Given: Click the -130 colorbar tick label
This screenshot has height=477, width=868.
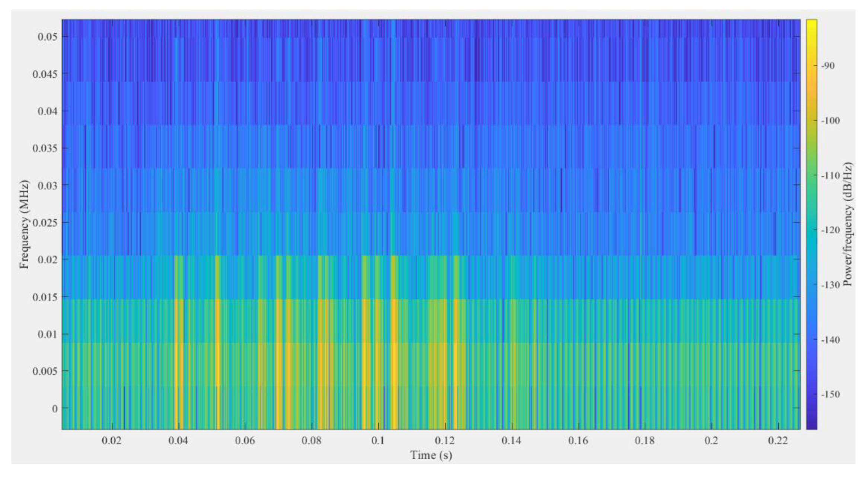Looking at the screenshot, I should pos(830,285).
